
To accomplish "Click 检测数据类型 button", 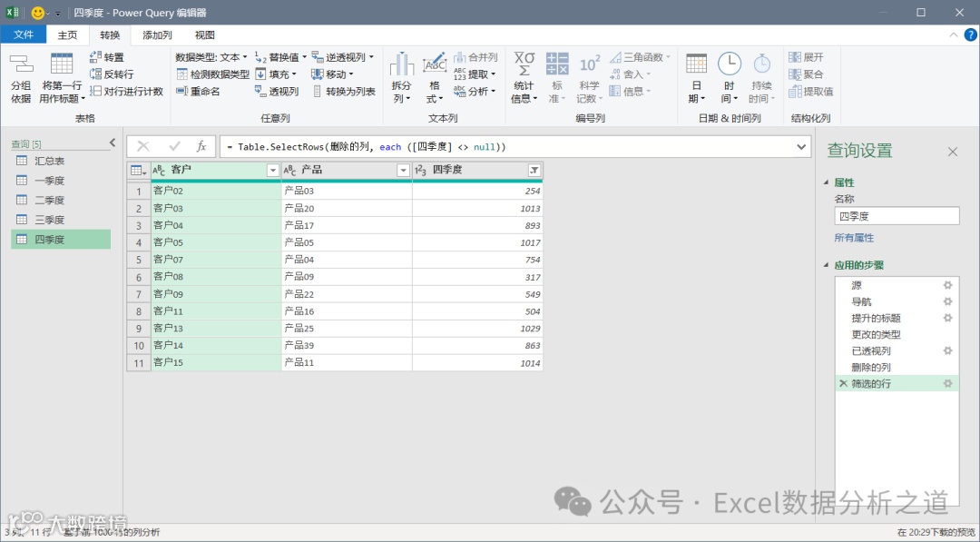I will pos(212,74).
